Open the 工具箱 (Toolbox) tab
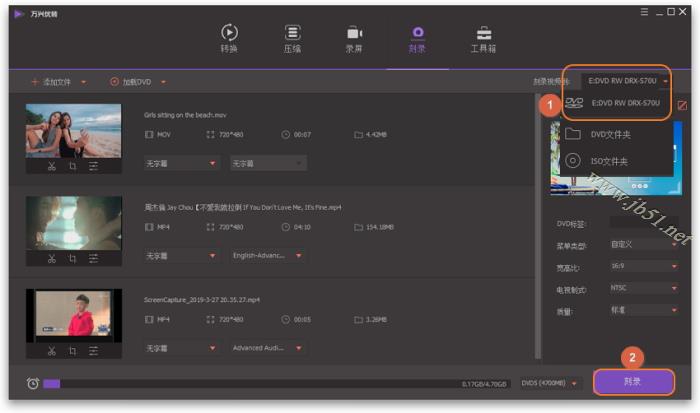 click(x=483, y=39)
